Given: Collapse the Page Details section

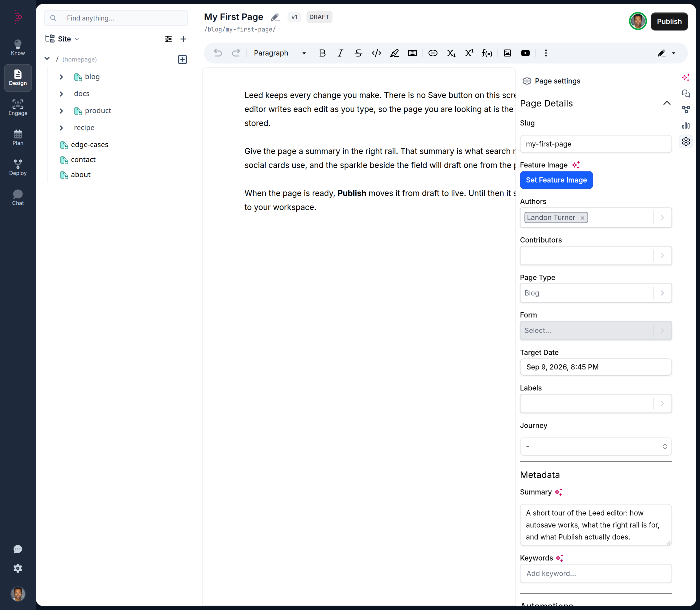Looking at the screenshot, I should tap(667, 103).
